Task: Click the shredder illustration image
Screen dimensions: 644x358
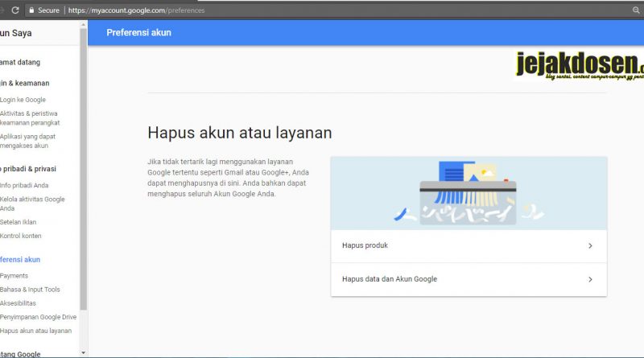Action: pyautogui.click(x=469, y=193)
